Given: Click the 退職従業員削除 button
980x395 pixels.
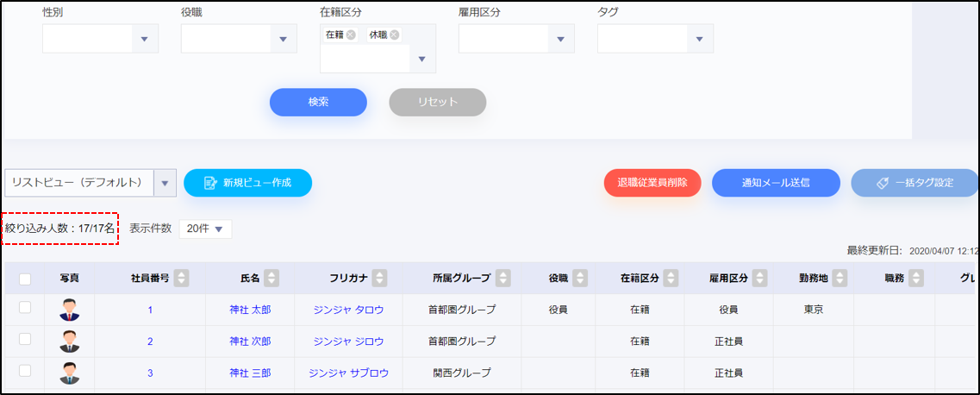Looking at the screenshot, I should pyautogui.click(x=652, y=183).
